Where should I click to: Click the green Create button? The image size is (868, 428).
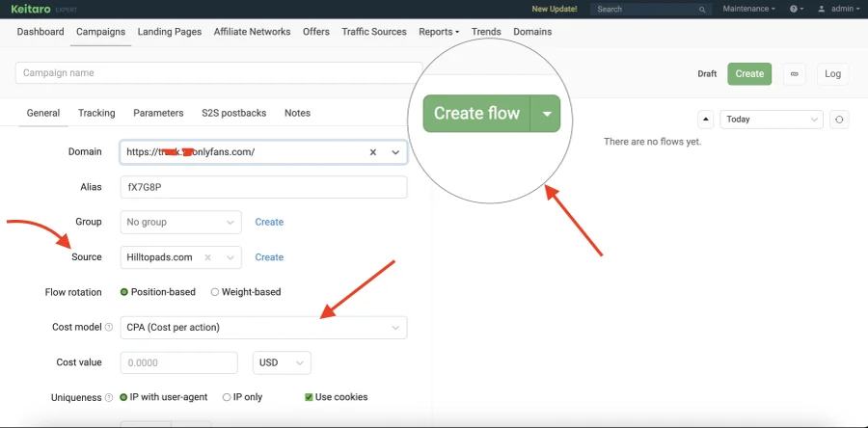pos(749,73)
